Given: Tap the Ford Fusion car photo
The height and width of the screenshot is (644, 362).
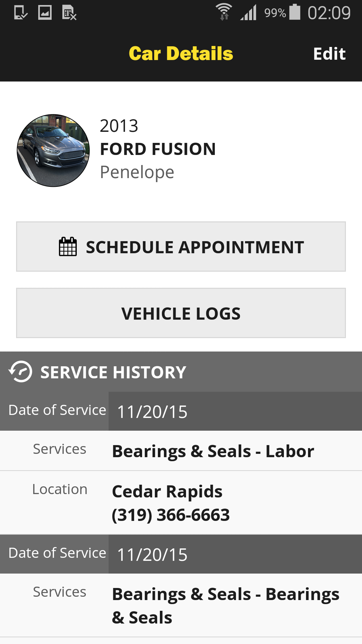Looking at the screenshot, I should pyautogui.click(x=53, y=151).
